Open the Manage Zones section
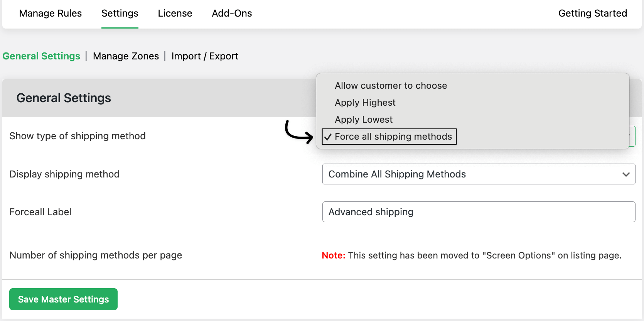Image resolution: width=644 pixels, height=321 pixels. [126, 56]
